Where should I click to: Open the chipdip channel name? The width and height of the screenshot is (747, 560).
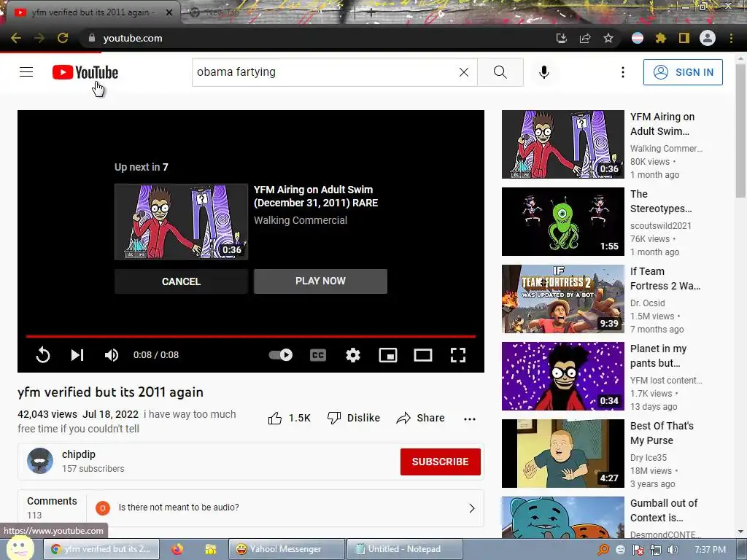[x=79, y=454]
